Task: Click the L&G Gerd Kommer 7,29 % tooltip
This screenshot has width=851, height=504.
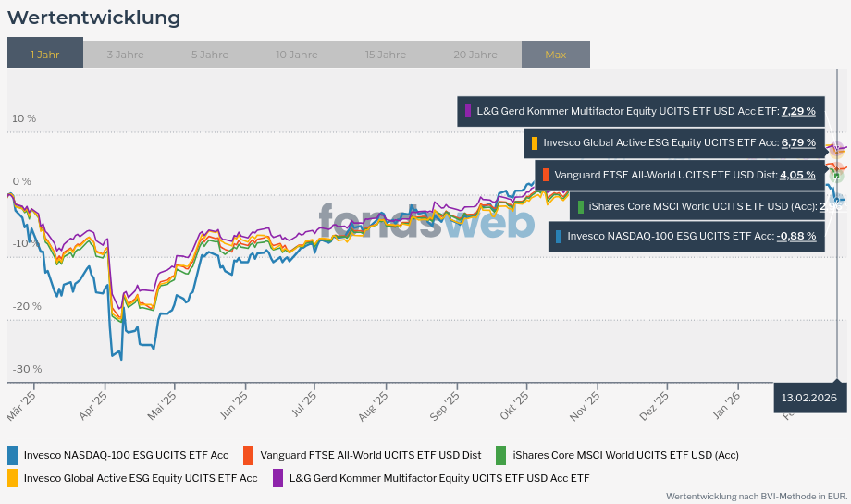Action: [x=641, y=111]
